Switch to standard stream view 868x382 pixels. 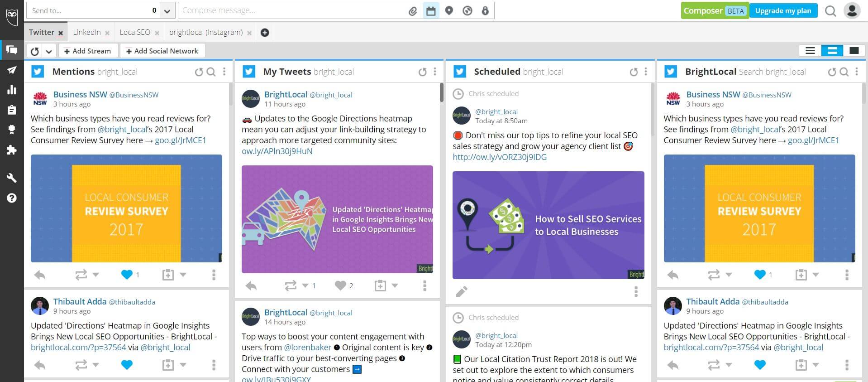click(832, 51)
